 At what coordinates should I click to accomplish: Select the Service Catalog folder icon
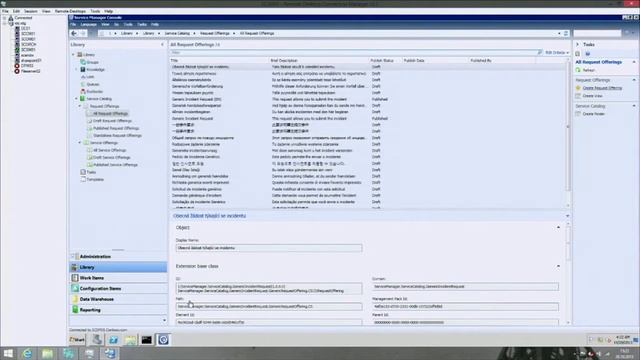[83, 99]
